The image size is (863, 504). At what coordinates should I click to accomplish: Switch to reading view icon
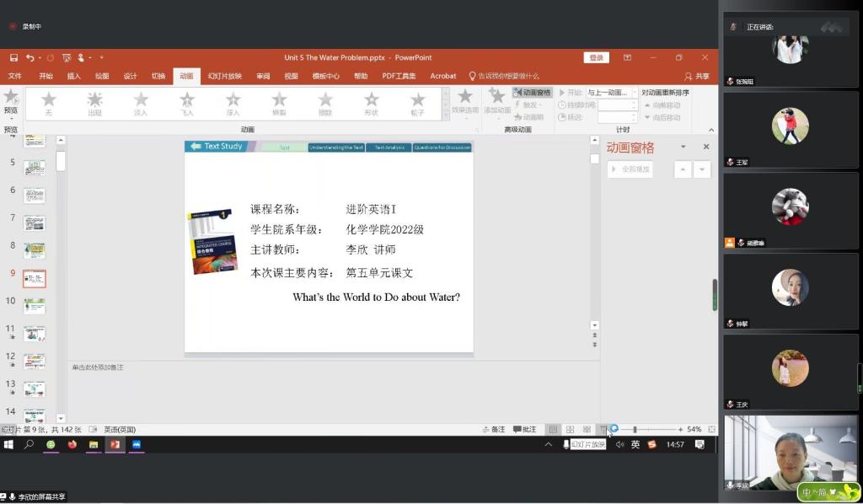pos(587,429)
